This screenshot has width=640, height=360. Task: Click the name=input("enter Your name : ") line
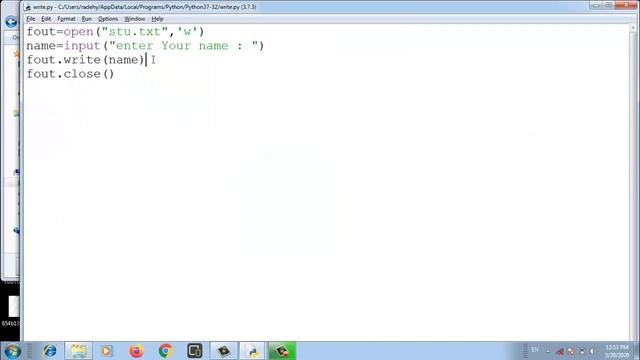pyautogui.click(x=145, y=46)
